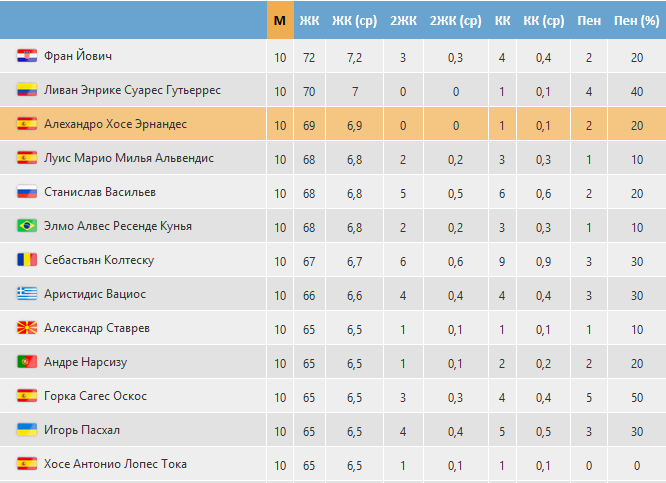Click the Brazilian flag beside Элмо Алвес
The image size is (666, 483).
point(27,226)
